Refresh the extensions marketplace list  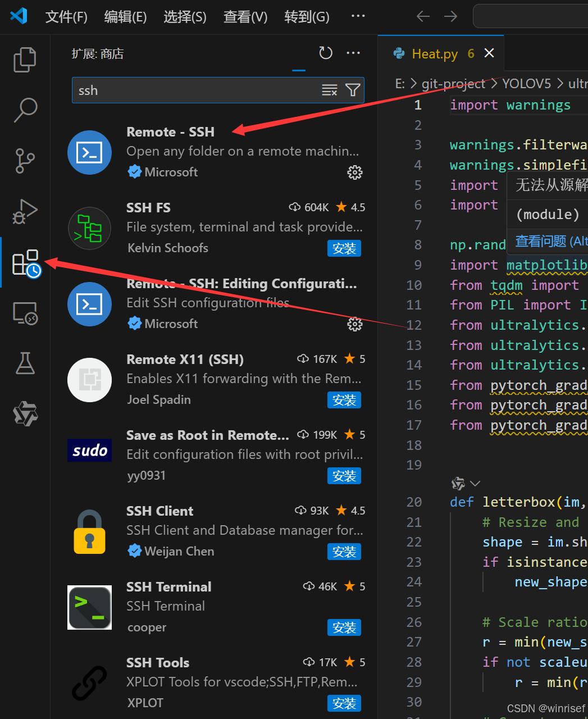(x=326, y=53)
